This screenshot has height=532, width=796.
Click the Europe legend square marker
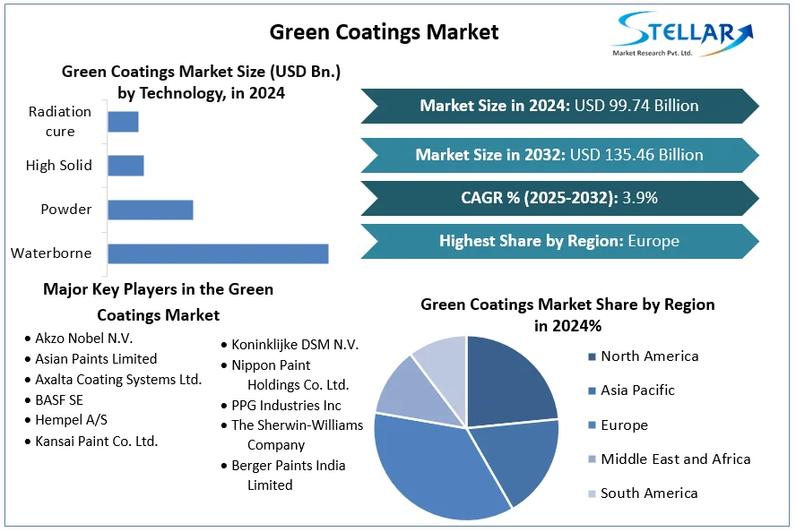pyautogui.click(x=592, y=425)
